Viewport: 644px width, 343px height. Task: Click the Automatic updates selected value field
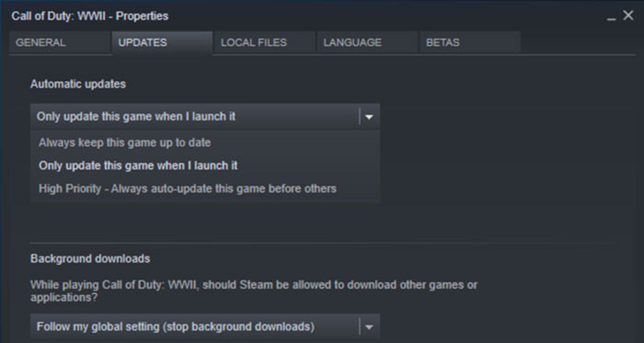[x=205, y=117]
